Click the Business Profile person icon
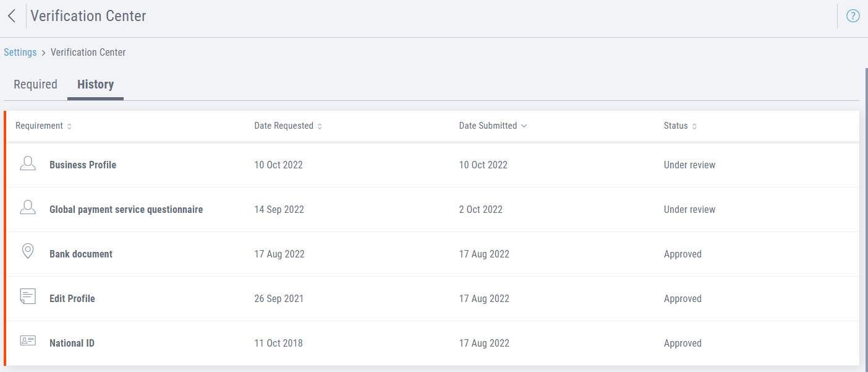868x372 pixels. pyautogui.click(x=28, y=164)
